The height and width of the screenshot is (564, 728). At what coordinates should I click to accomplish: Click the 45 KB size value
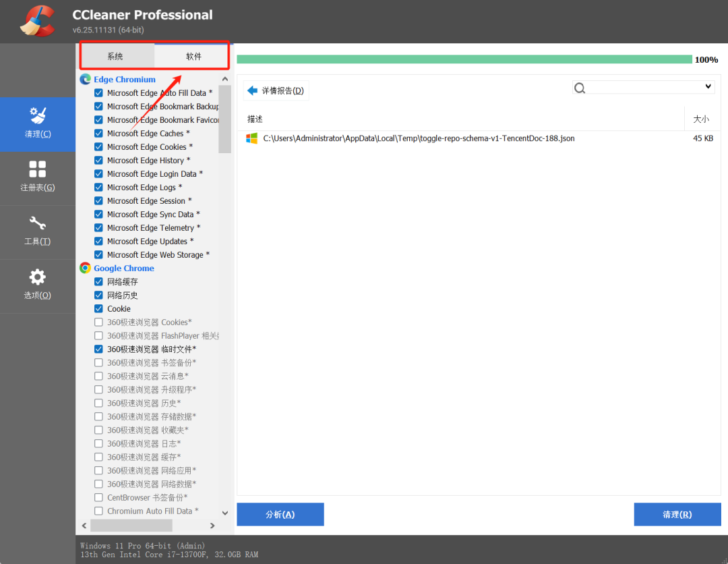[x=703, y=138]
